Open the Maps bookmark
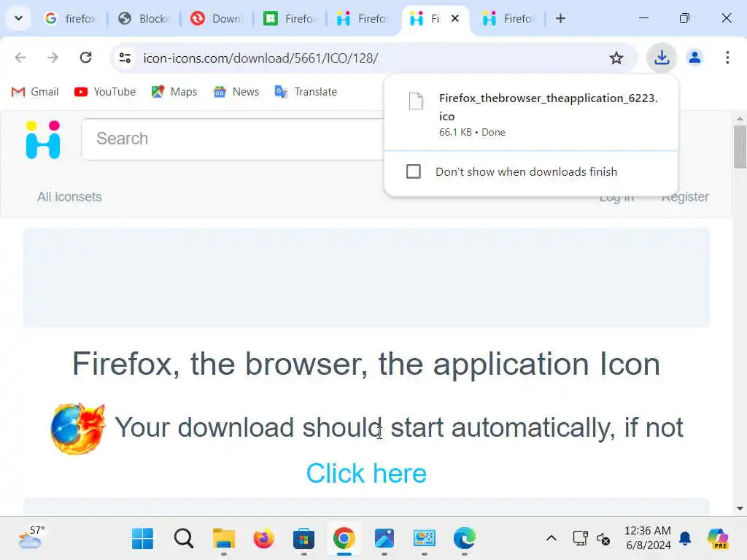 (x=174, y=91)
